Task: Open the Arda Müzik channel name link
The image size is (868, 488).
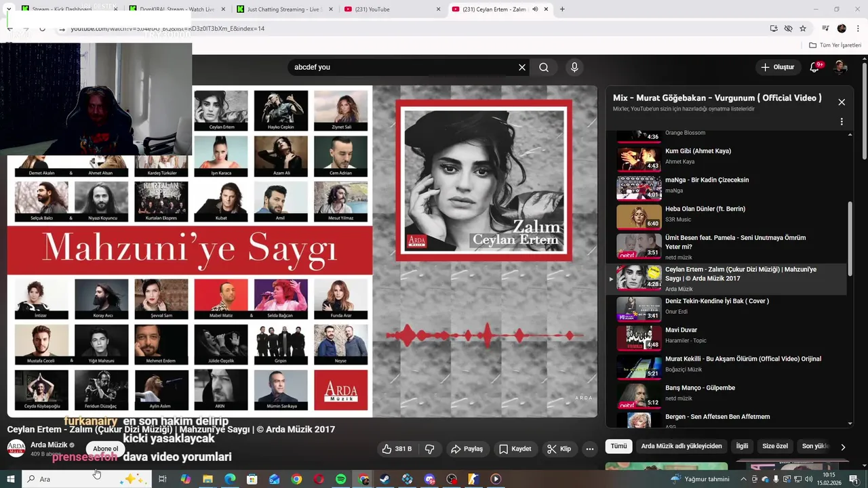Action: (49, 445)
